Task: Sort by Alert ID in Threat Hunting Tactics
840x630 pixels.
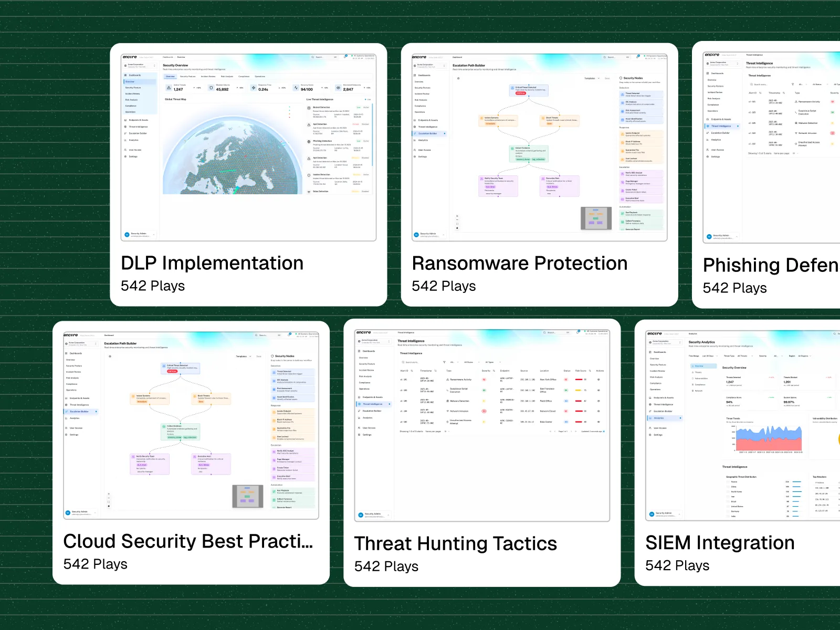Action: 406,371
